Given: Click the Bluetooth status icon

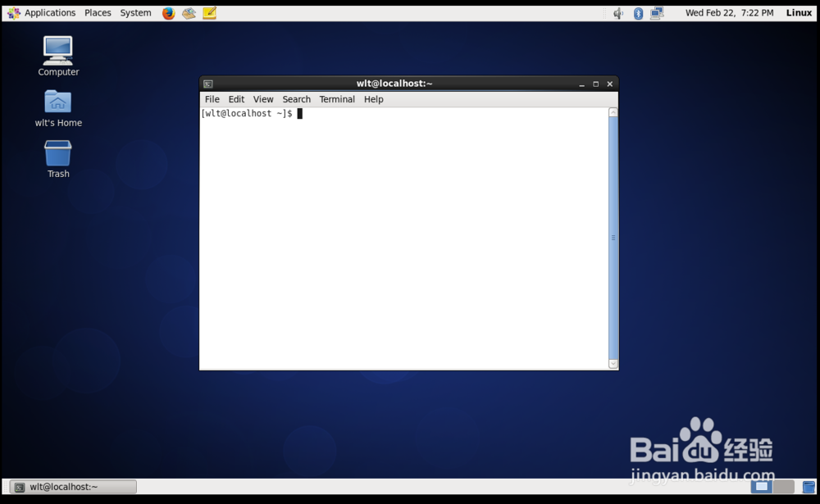Looking at the screenshot, I should (638, 13).
